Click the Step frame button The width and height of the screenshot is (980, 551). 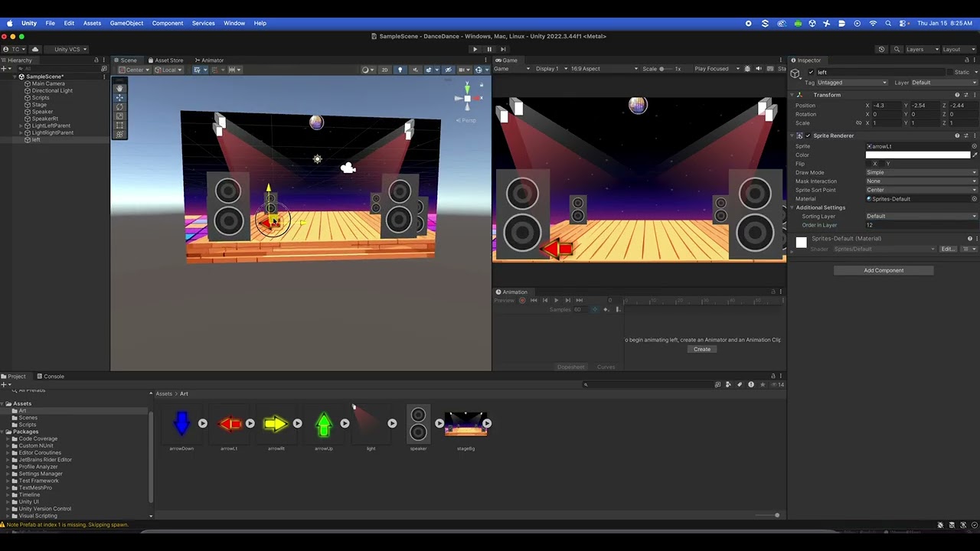point(503,49)
